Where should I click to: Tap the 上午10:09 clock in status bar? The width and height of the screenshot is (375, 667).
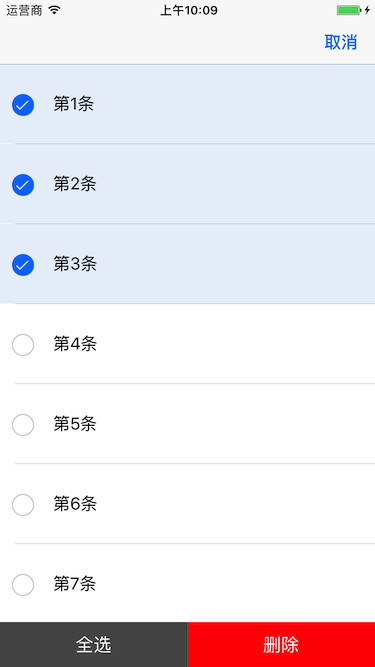189,10
